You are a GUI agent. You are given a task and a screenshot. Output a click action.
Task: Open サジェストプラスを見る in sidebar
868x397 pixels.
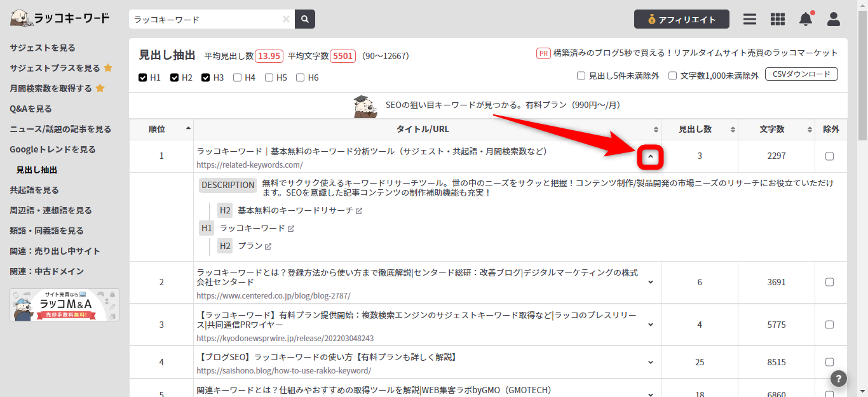pos(55,68)
